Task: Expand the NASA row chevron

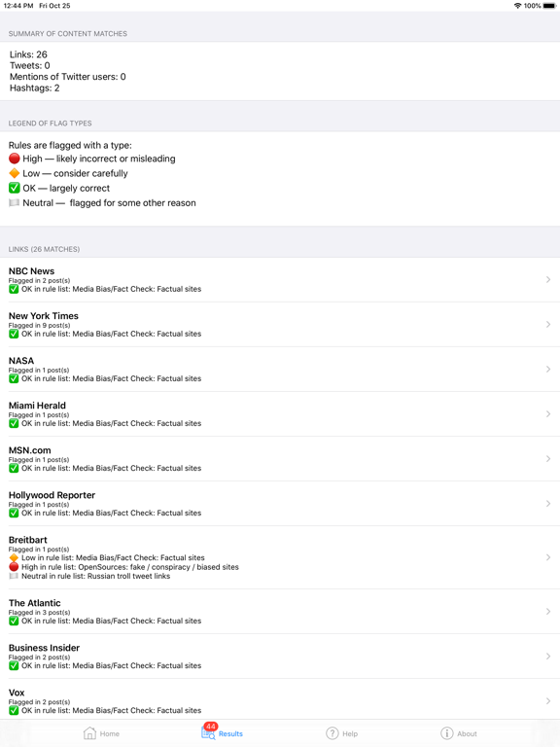Action: 548,370
